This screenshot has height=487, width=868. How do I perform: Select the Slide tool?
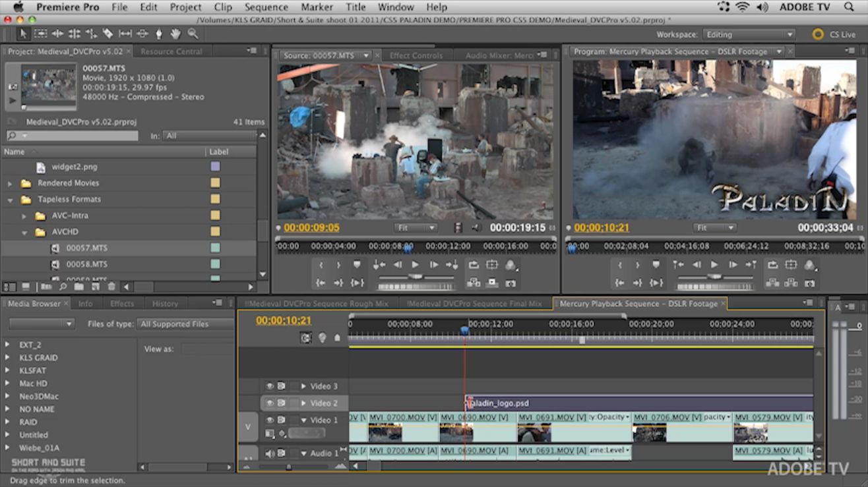pyautogui.click(x=142, y=34)
